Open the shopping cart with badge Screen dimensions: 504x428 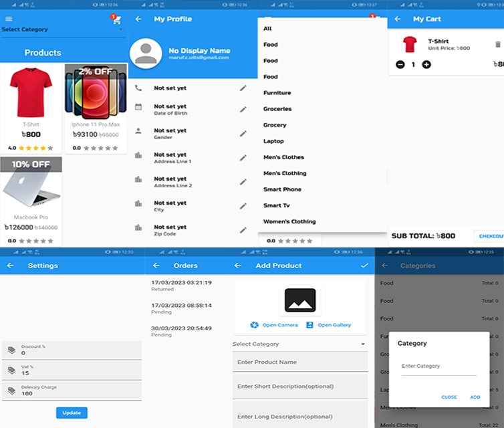click(x=114, y=21)
